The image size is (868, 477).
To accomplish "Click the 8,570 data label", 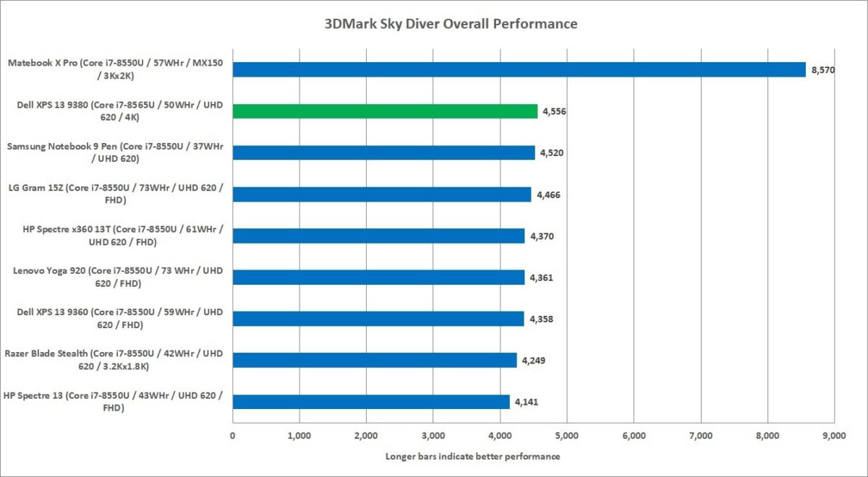I will tap(823, 69).
